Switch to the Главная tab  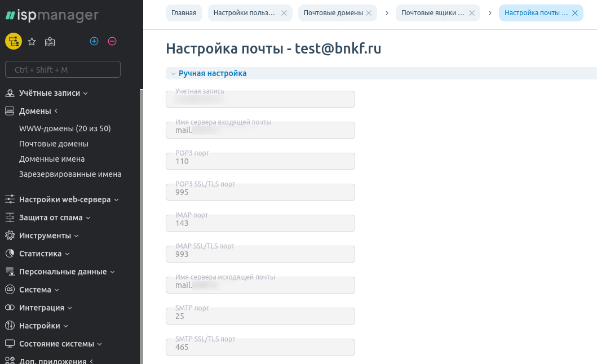(x=184, y=13)
